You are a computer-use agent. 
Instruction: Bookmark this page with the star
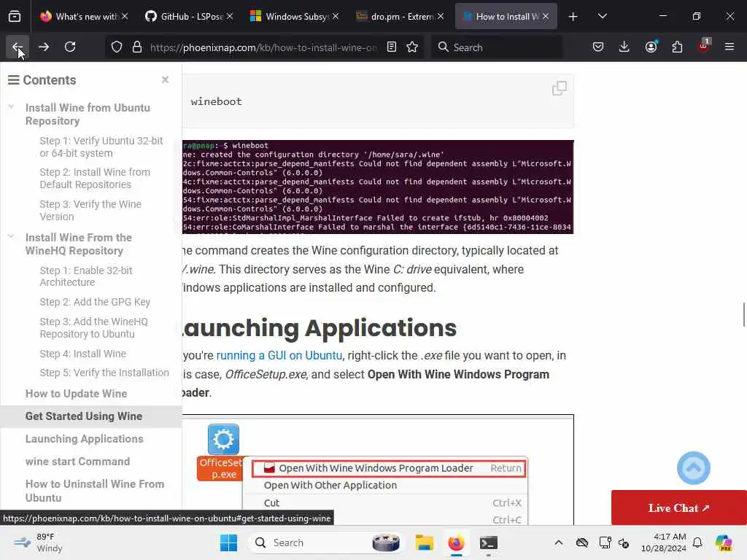coord(412,47)
